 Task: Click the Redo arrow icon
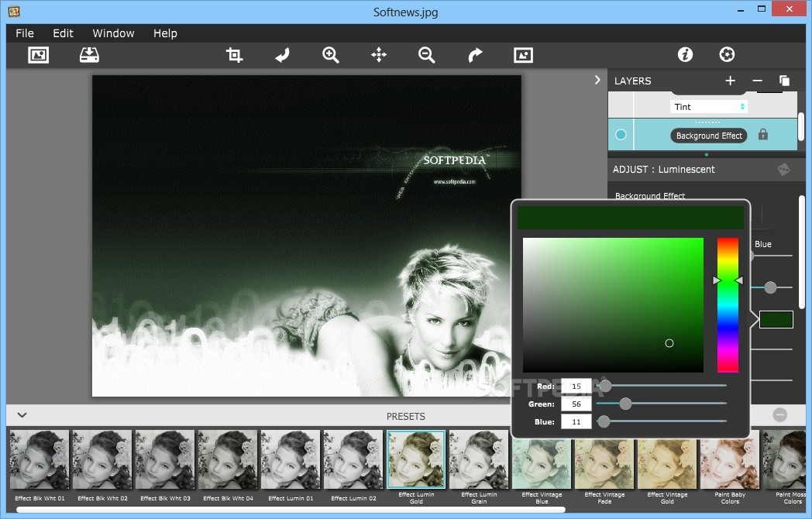475,55
